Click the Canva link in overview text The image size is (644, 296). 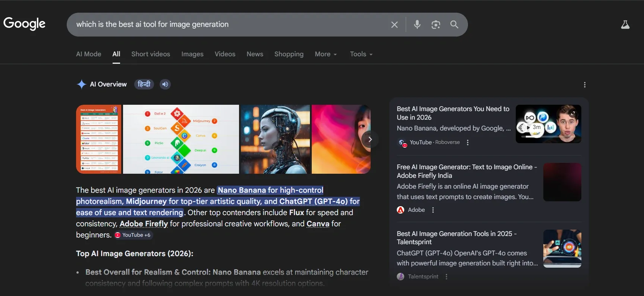pyautogui.click(x=318, y=224)
